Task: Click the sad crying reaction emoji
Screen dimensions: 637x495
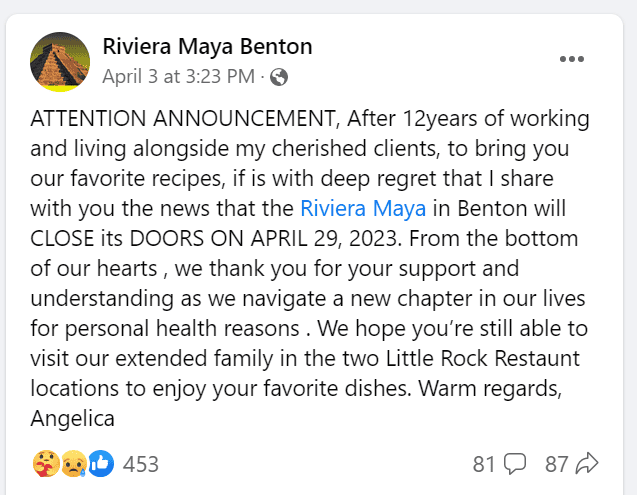Action: [72, 463]
